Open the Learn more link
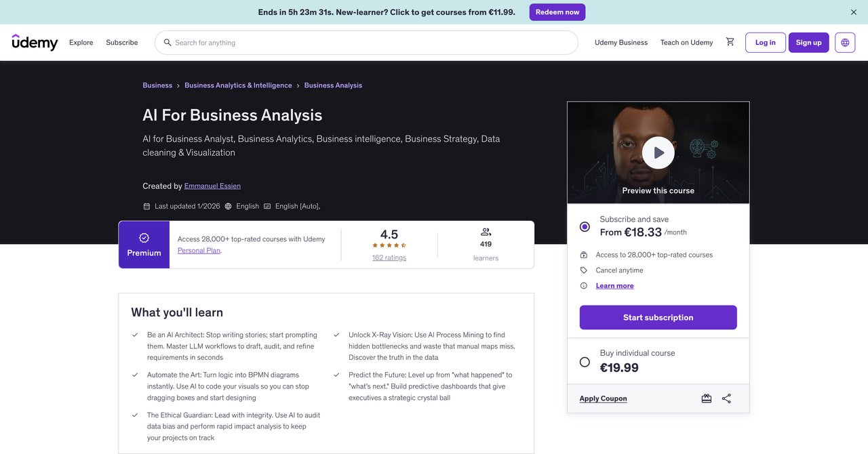868x454 pixels. coord(615,286)
